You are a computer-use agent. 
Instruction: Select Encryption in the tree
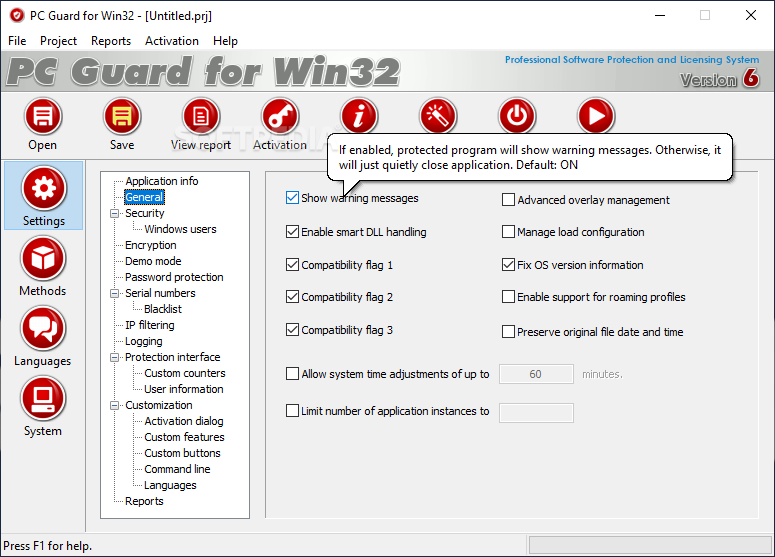[151, 245]
